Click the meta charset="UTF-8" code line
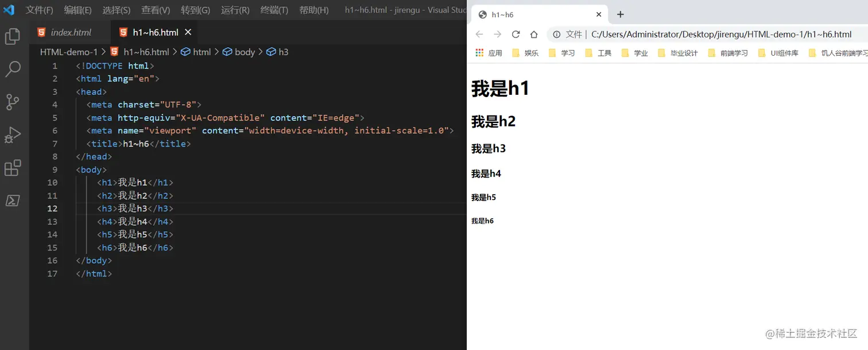 pyautogui.click(x=144, y=105)
